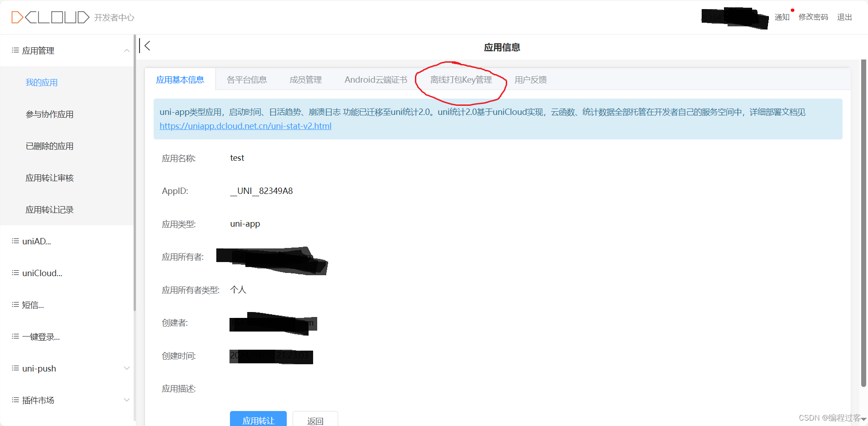Click the 应用管理 list icon
Screen dimensions: 868x426
point(15,50)
